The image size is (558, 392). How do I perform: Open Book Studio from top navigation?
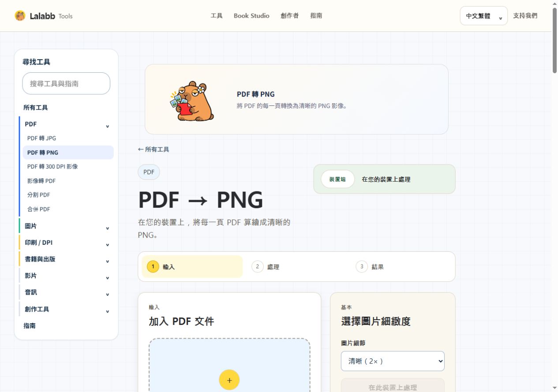tap(251, 16)
